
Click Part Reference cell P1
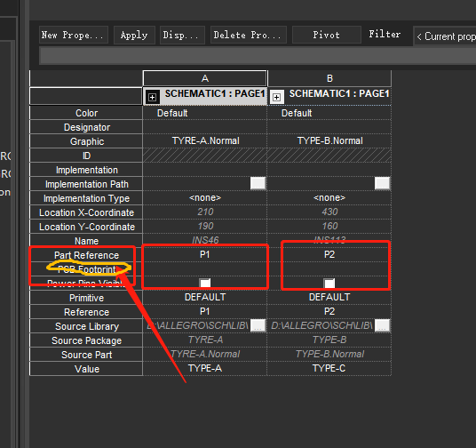click(x=205, y=255)
